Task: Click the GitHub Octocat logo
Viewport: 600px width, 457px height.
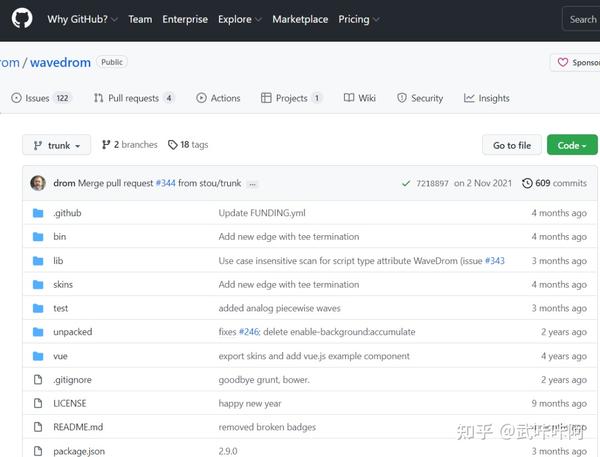Action: point(22,19)
